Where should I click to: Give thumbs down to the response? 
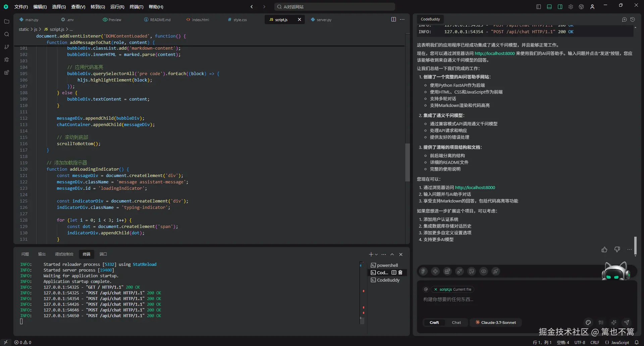pos(617,249)
